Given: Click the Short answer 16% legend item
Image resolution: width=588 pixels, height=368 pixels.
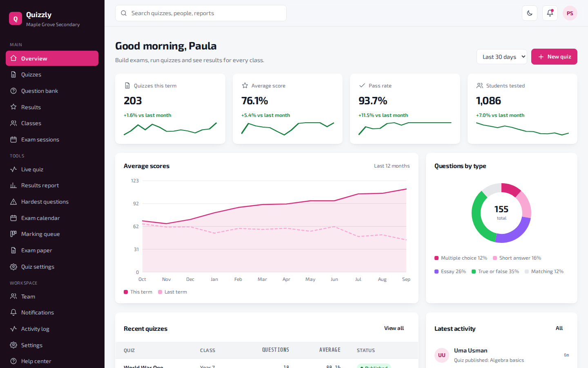Looking at the screenshot, I should 517,258.
